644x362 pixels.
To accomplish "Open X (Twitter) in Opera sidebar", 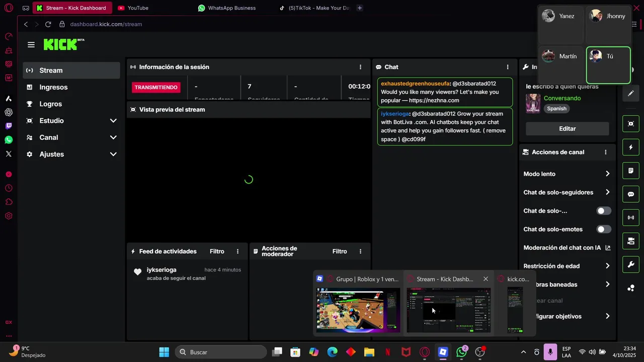I will point(9,154).
